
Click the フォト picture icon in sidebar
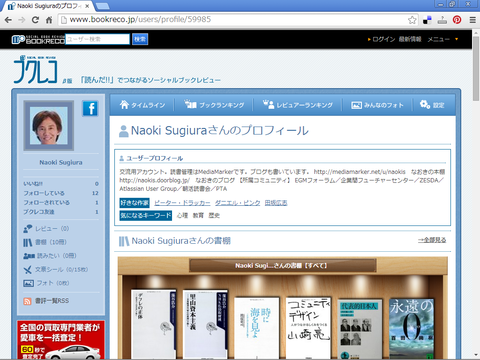[x=28, y=283]
